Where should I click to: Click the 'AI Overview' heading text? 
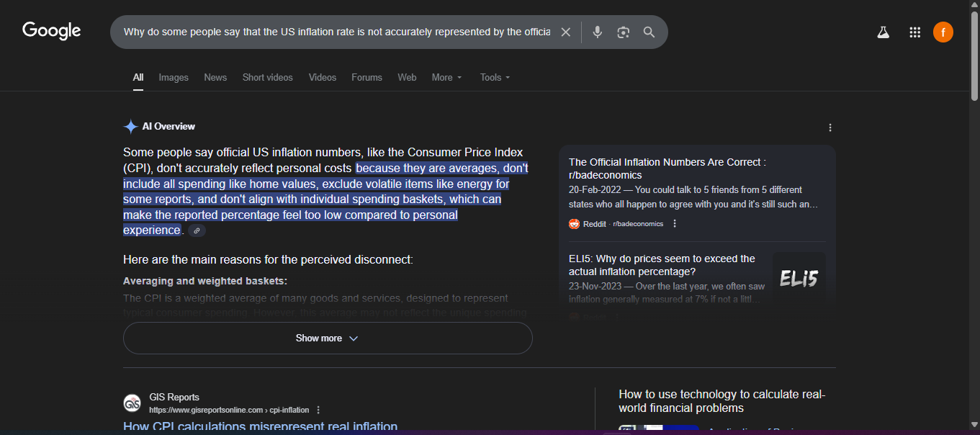click(x=168, y=127)
